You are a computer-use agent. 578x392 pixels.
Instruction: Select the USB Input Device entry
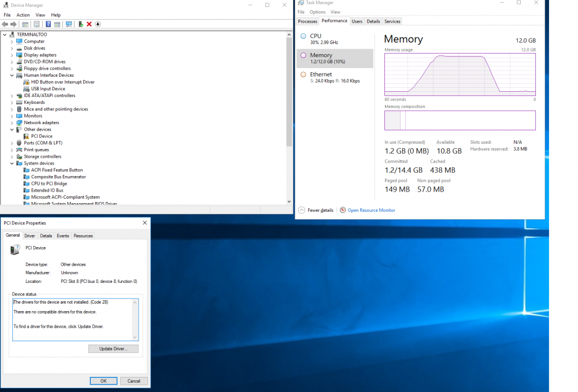tap(48, 89)
